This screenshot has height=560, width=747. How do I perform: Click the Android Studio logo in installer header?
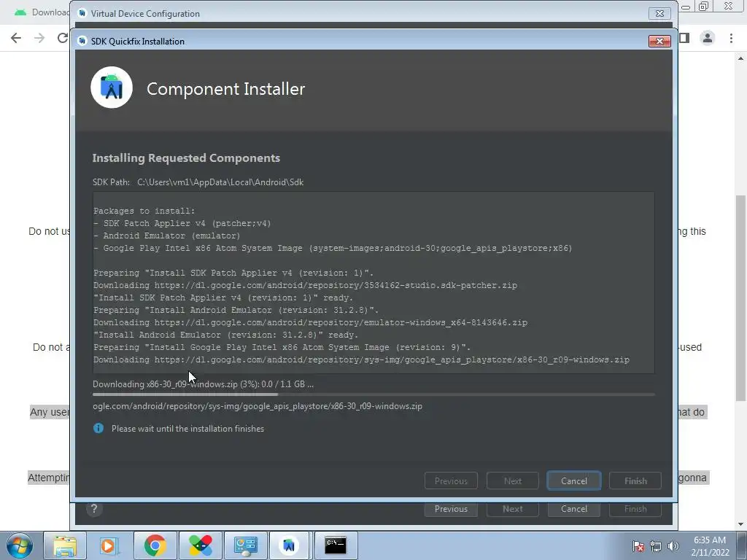pos(112,87)
